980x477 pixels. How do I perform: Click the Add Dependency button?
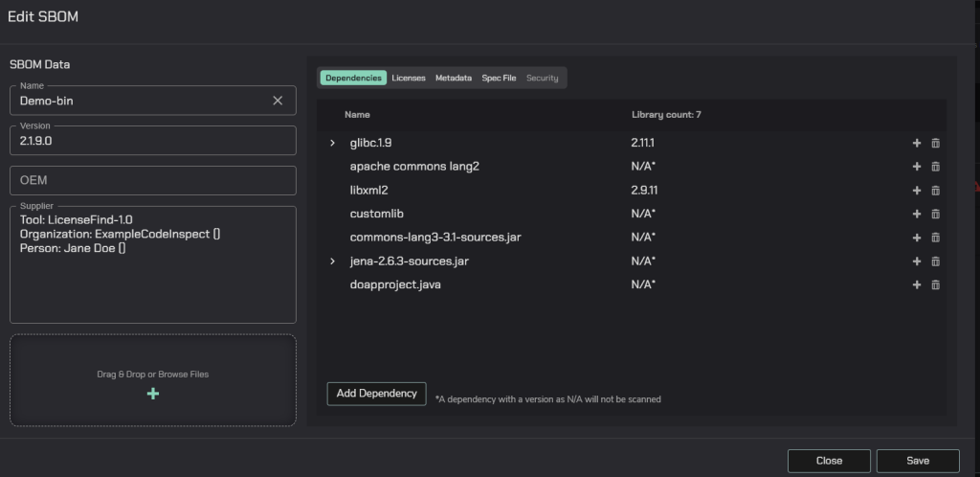(x=376, y=393)
